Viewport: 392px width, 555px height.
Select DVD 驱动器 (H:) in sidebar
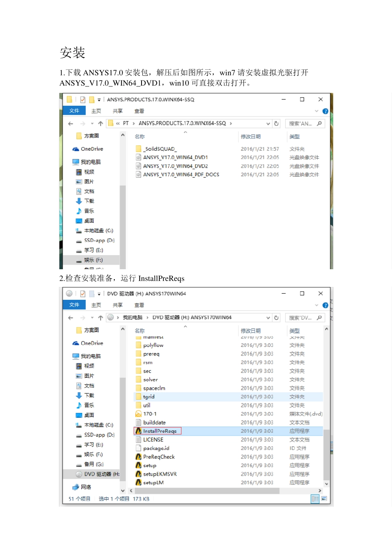(91, 474)
